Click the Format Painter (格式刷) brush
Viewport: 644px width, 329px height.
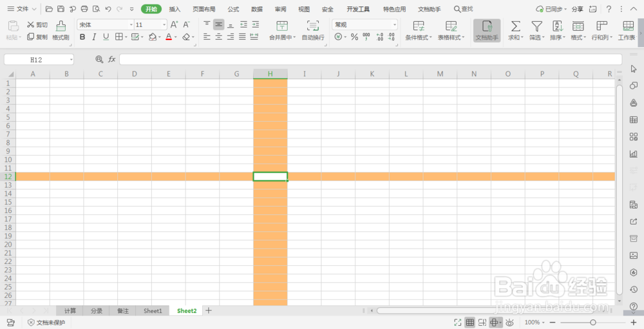point(61,26)
